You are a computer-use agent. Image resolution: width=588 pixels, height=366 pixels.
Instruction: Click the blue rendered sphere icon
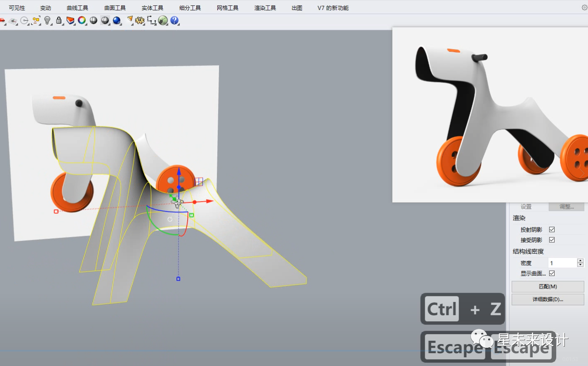point(117,20)
